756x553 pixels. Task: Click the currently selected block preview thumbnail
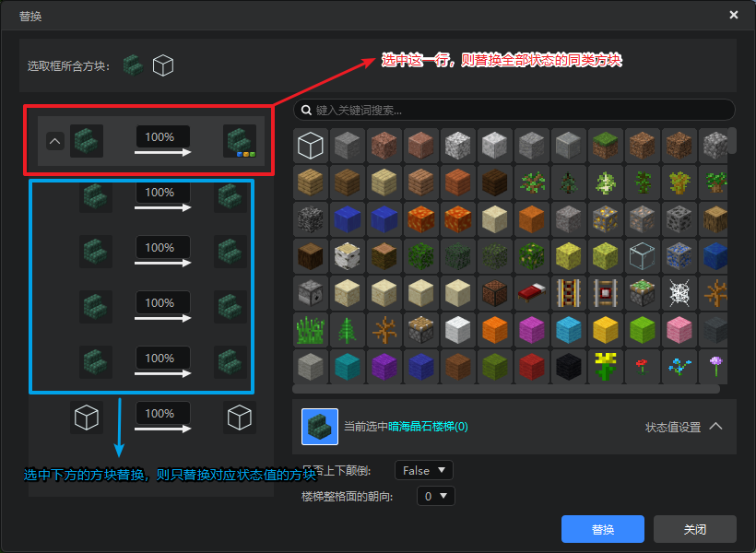click(320, 427)
